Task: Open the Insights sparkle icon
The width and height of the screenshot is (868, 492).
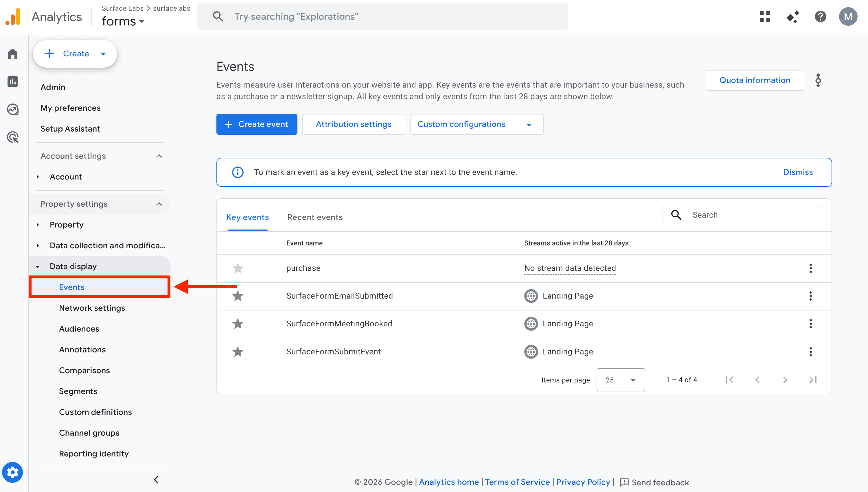Action: point(792,16)
